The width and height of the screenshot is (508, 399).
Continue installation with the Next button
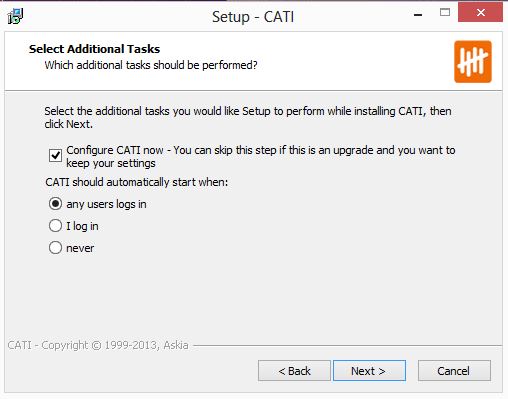click(369, 371)
